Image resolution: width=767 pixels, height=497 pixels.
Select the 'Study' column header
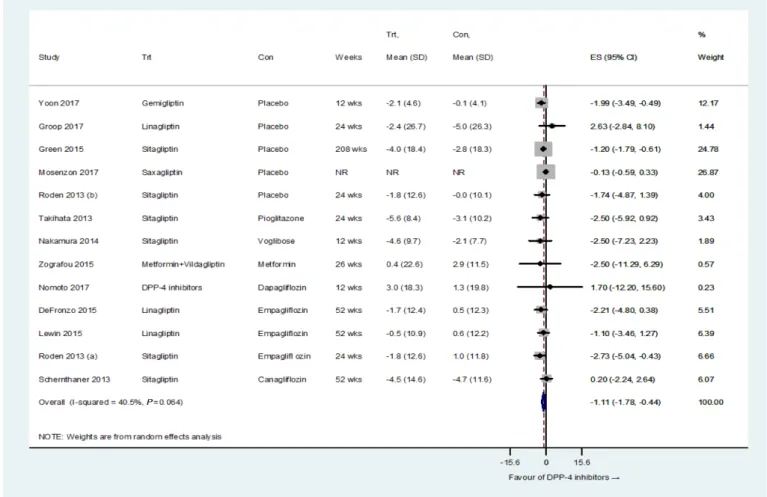(49, 57)
